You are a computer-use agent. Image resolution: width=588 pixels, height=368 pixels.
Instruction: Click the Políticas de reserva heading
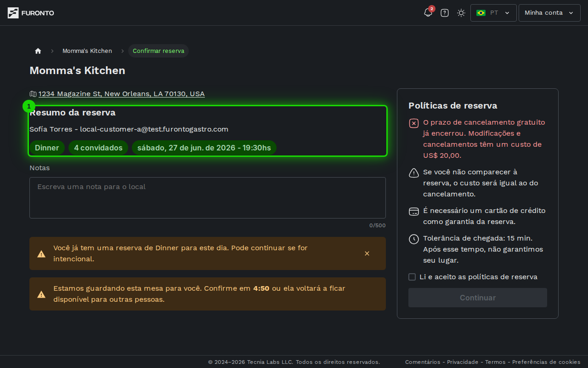pyautogui.click(x=453, y=106)
